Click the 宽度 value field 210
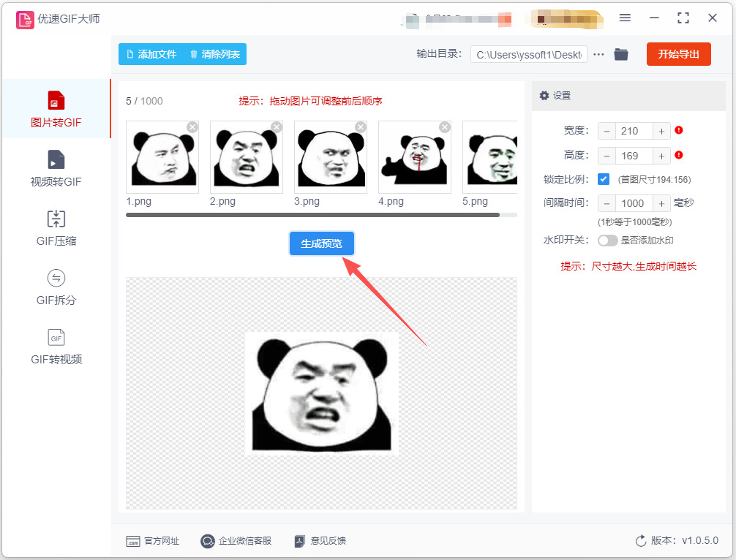736x560 pixels. click(634, 132)
